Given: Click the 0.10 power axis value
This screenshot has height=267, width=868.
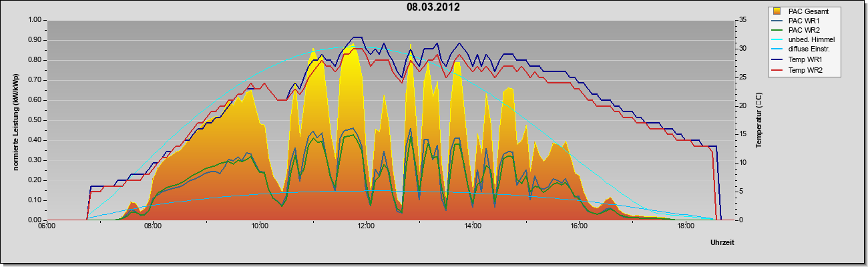Looking at the screenshot, I should tap(34, 200).
